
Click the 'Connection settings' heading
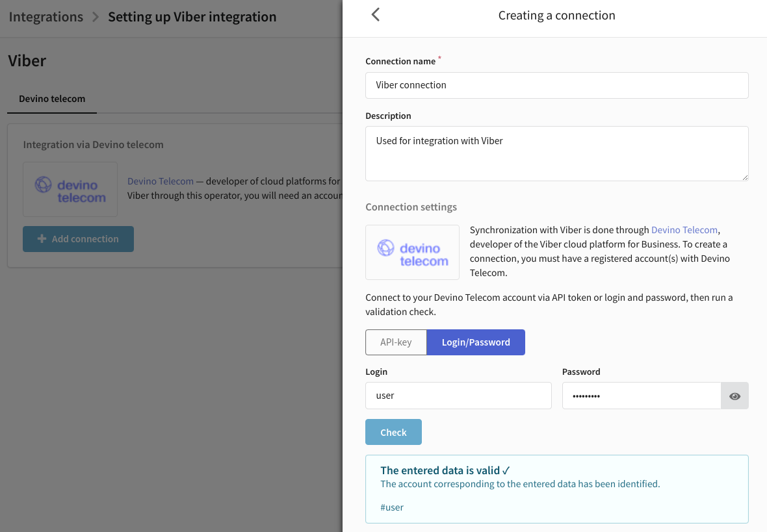[411, 207]
